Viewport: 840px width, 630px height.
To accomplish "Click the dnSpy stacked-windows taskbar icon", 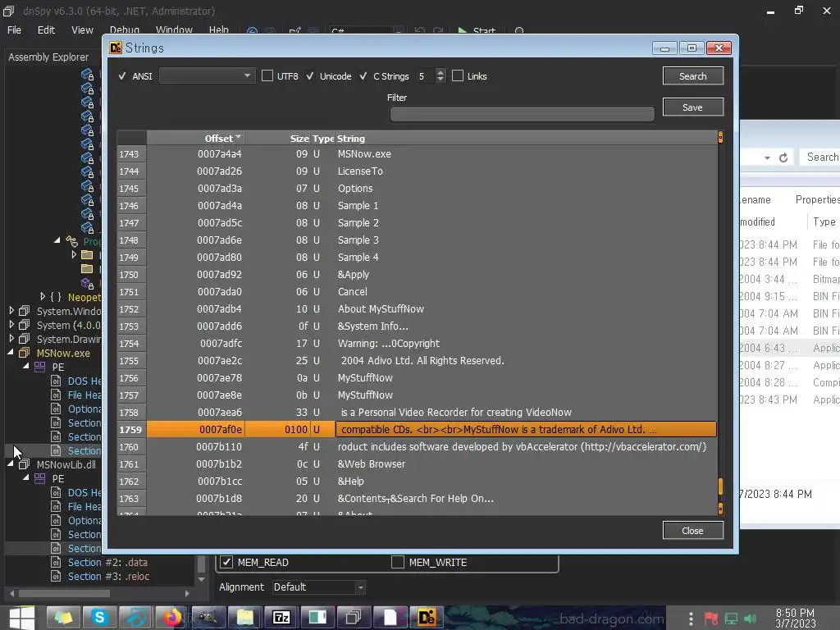I will 354,618.
